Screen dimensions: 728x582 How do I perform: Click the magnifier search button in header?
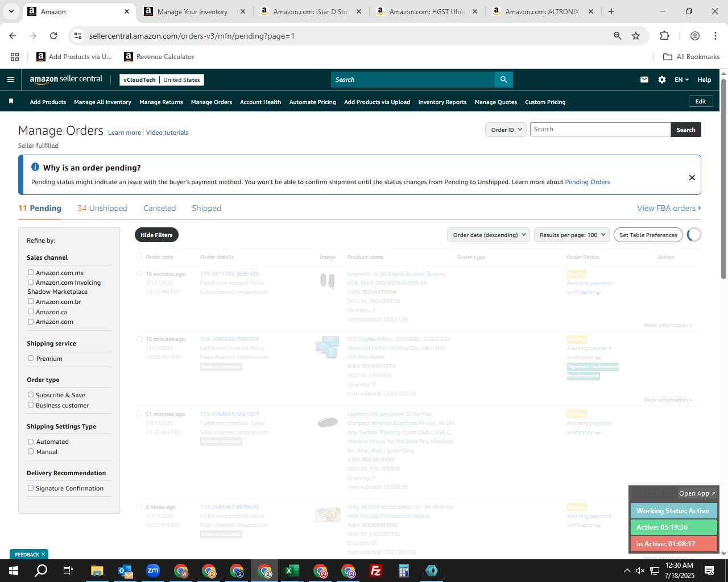(x=504, y=80)
